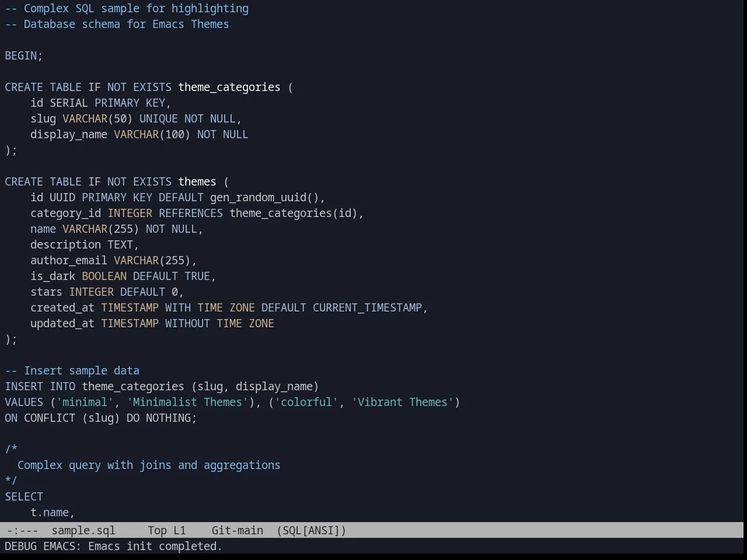Screen dimensions: 747x560
Task: Click author_email column name
Action: tap(69, 260)
